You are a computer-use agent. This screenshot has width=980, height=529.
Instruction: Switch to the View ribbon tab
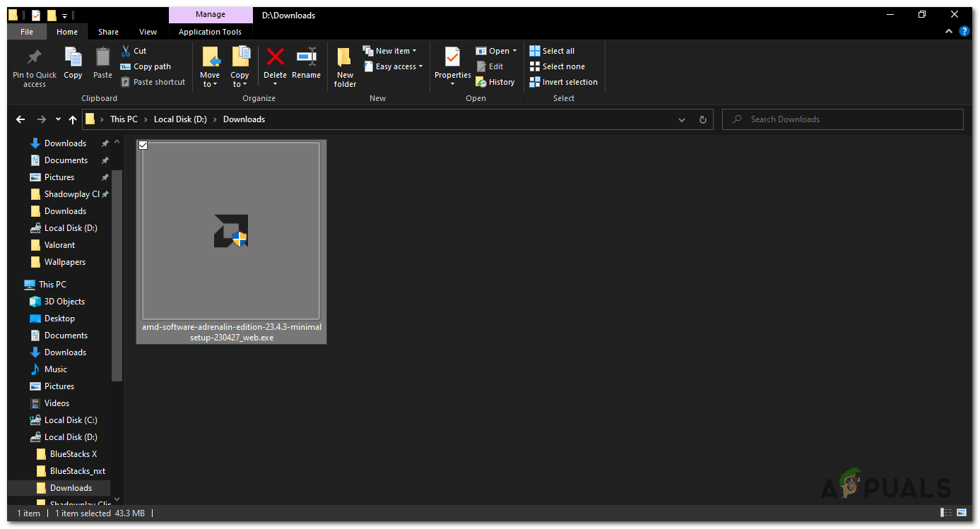(148, 32)
